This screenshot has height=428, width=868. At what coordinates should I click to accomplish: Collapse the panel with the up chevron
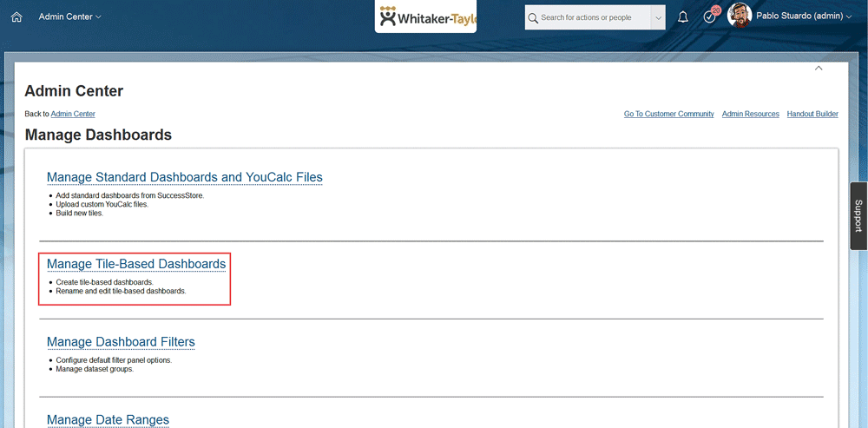[819, 68]
